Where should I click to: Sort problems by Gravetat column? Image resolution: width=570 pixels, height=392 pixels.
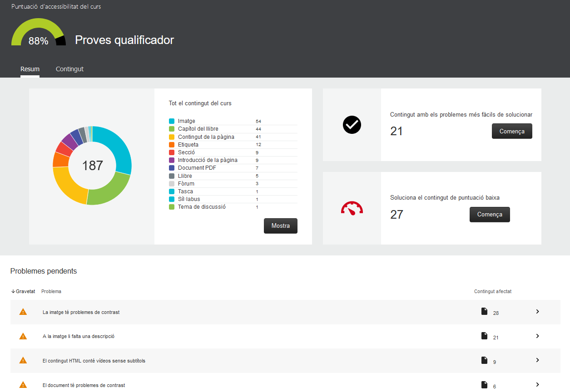click(x=23, y=291)
